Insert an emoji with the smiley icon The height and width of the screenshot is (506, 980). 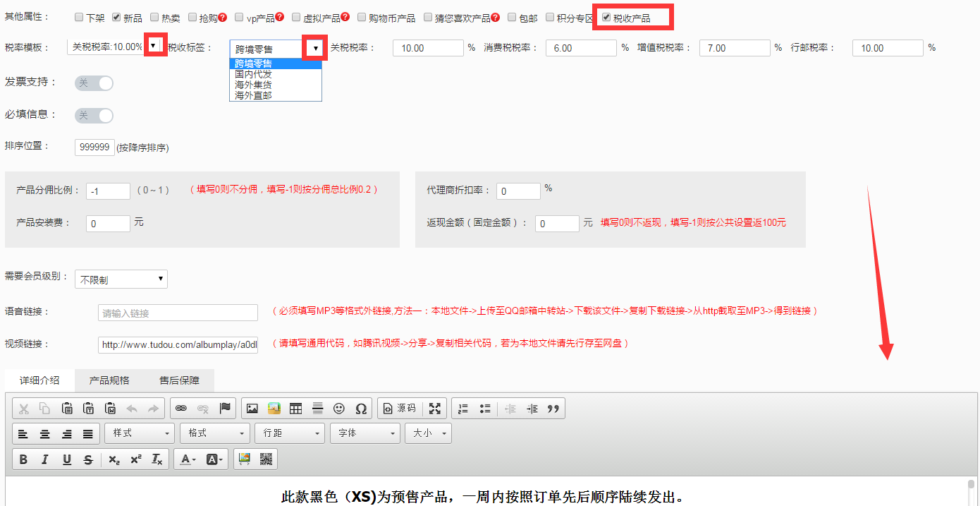click(x=339, y=409)
